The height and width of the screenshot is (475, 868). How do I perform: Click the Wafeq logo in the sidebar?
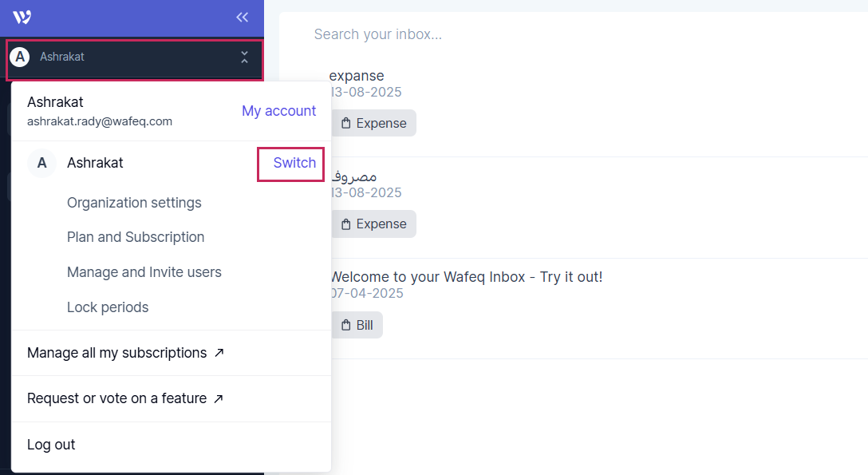[x=20, y=16]
